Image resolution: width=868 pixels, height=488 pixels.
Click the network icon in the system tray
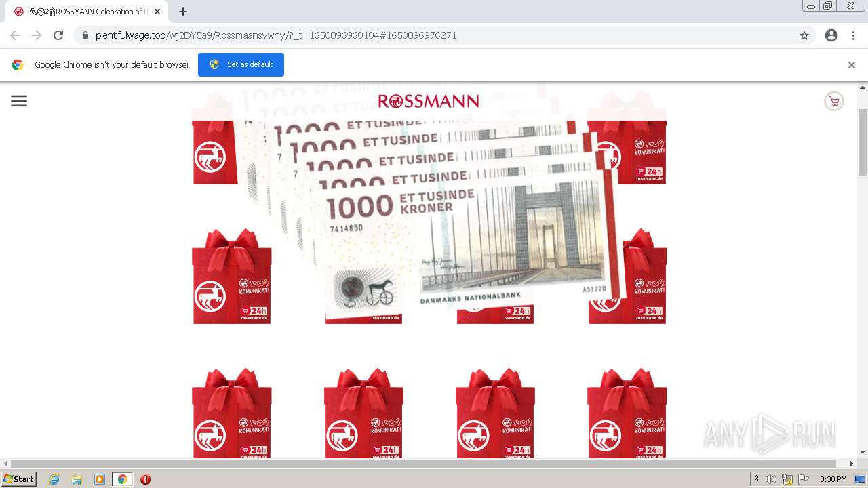[787, 479]
